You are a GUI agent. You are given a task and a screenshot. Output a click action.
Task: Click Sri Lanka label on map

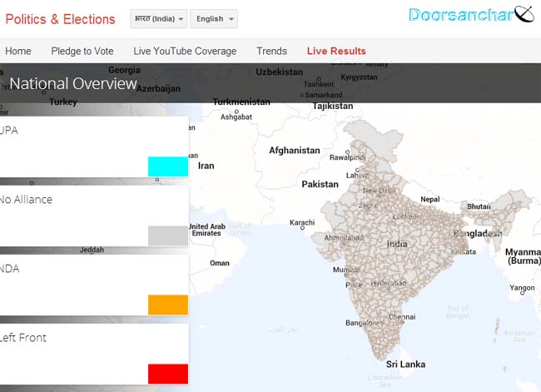point(405,365)
